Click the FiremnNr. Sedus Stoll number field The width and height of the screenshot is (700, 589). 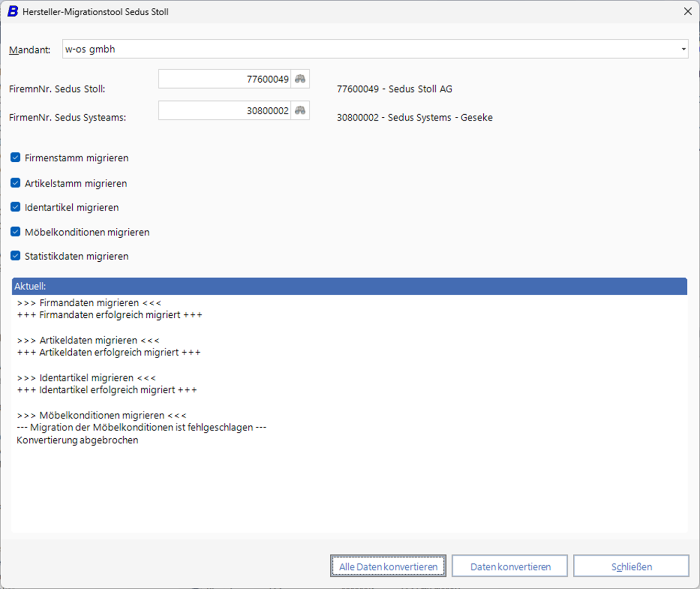(x=224, y=79)
